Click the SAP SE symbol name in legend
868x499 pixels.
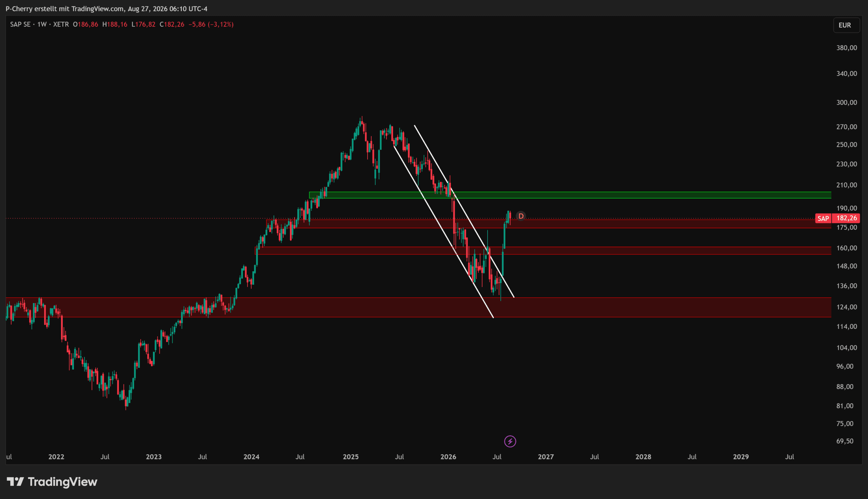(x=20, y=24)
